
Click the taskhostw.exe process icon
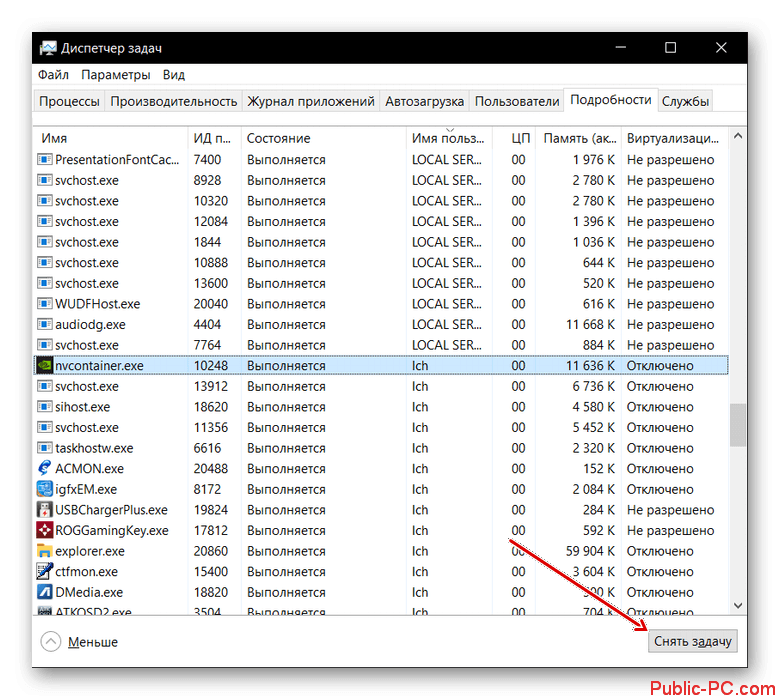point(45,448)
